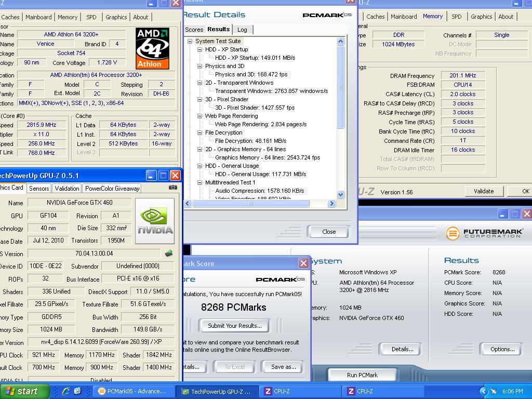Click right arrow of the results tree horizontal scrollbar

332,204
